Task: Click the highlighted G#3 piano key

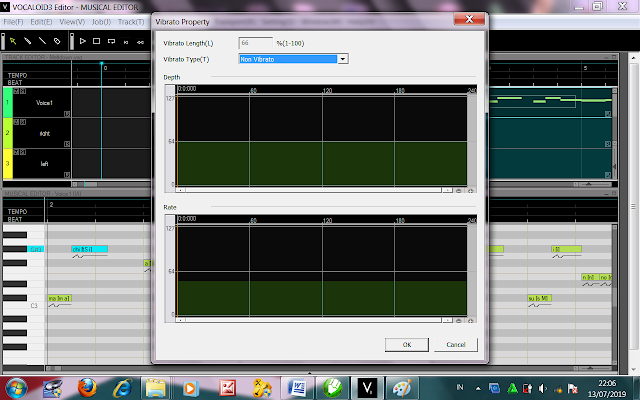Action: [36, 249]
